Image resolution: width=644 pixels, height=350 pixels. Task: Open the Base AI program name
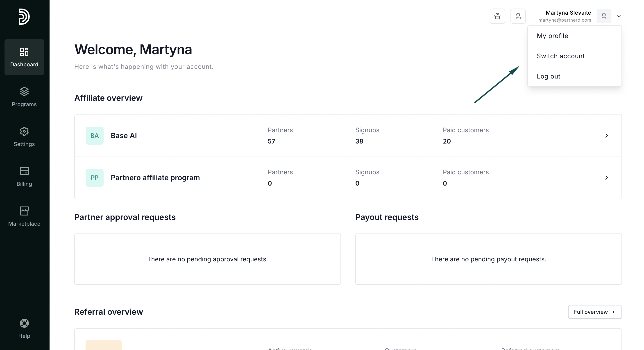pos(123,136)
